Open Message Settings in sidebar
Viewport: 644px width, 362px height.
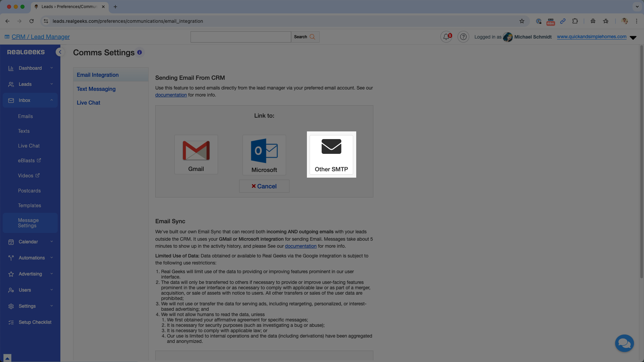[30, 223]
